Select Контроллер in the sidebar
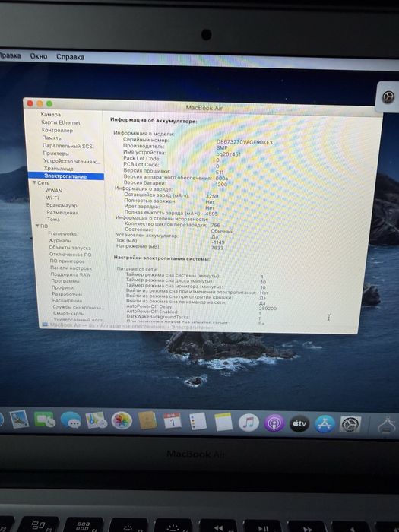The height and width of the screenshot is (532, 399). 57,130
